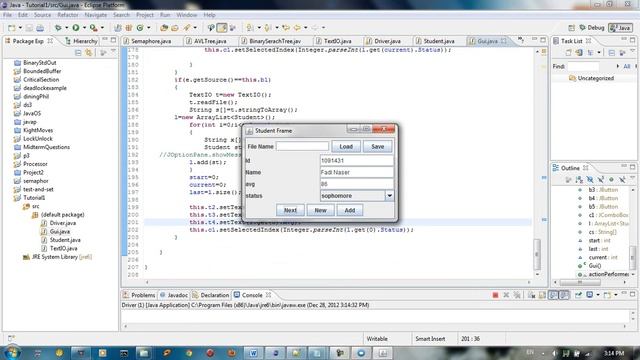
Task: Click the New file toolbar icon
Action: pyautogui.click(x=11, y=28)
